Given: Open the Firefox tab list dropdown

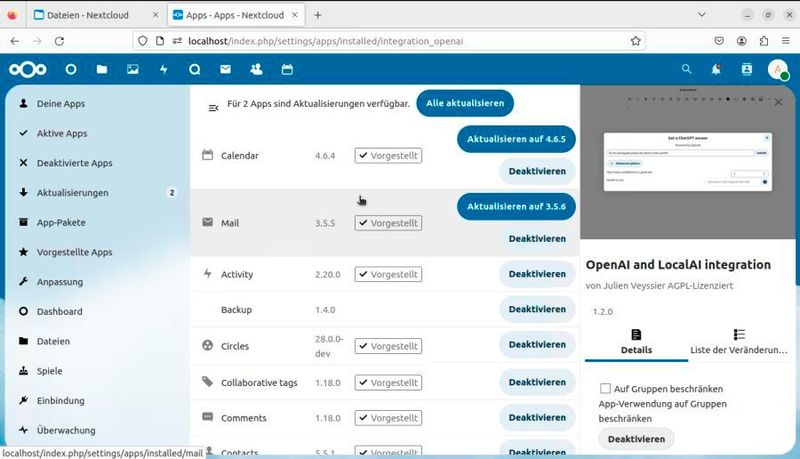Looking at the screenshot, I should tap(702, 15).
